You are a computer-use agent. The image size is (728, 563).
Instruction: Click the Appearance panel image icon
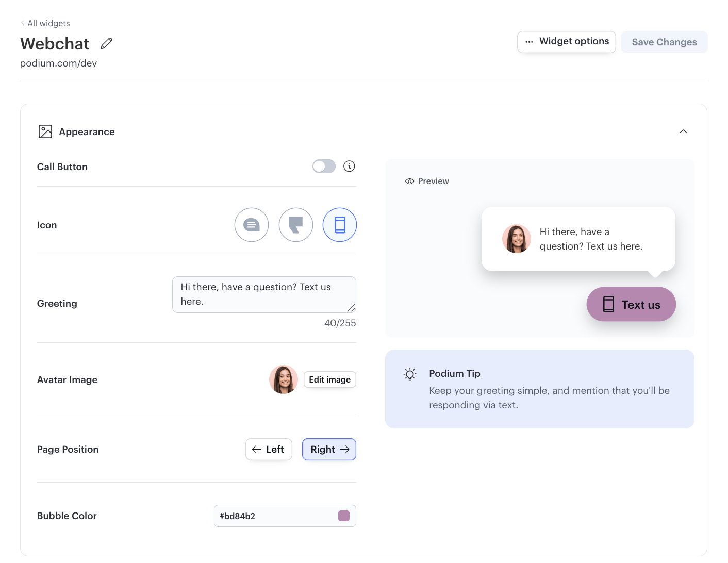[45, 131]
